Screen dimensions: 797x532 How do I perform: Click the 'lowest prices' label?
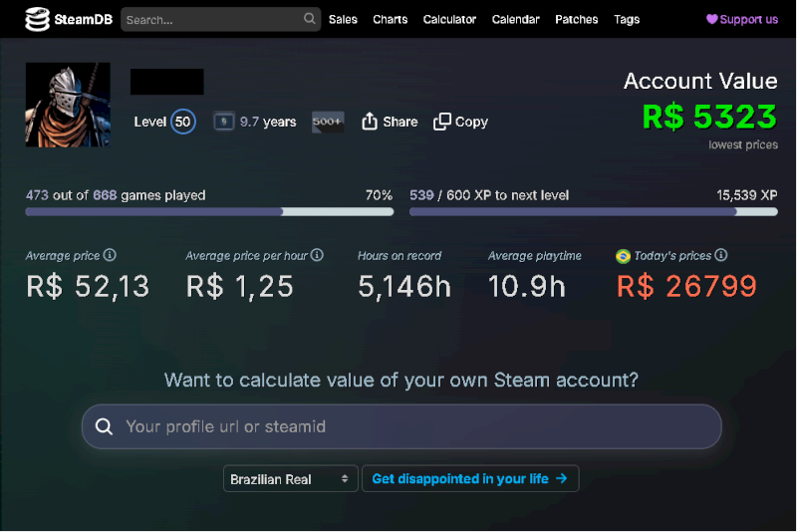pyautogui.click(x=743, y=144)
